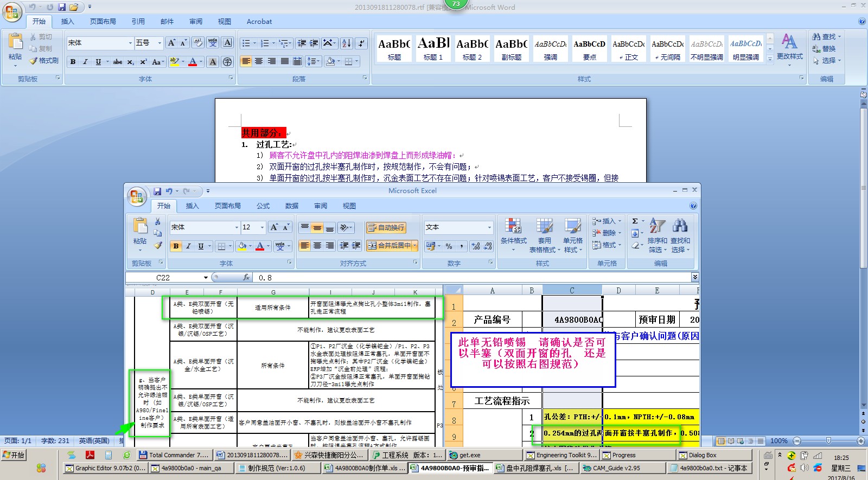The height and width of the screenshot is (480, 868).
Task: Click Excel fill color bucket
Action: pyautogui.click(x=242, y=246)
